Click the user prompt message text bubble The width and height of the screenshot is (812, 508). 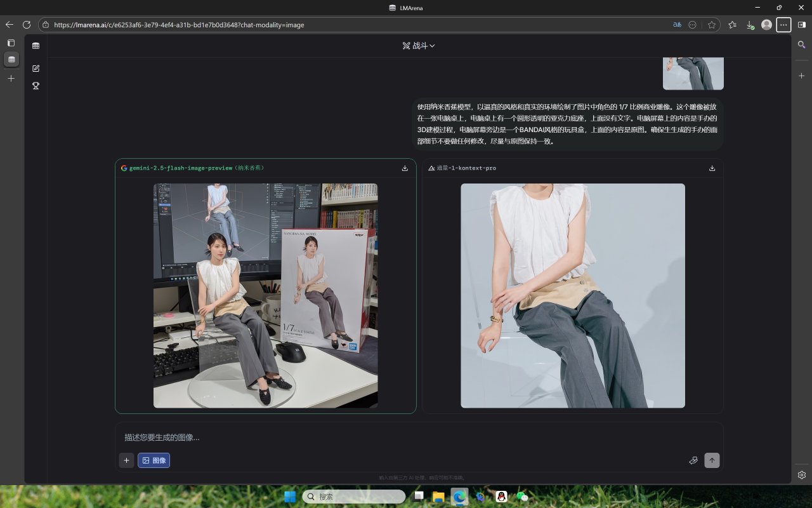click(568, 124)
